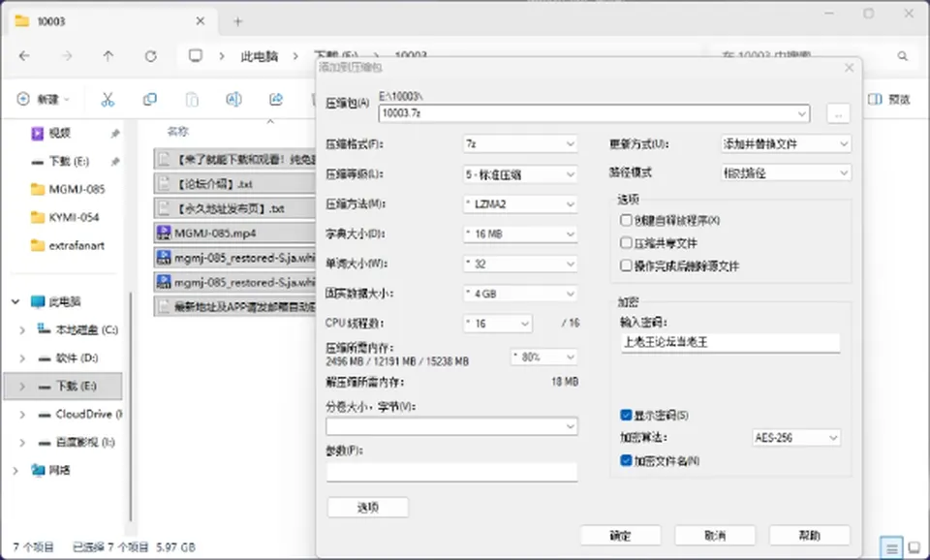Uncheck the 加密文件名 checkbox

click(x=626, y=460)
